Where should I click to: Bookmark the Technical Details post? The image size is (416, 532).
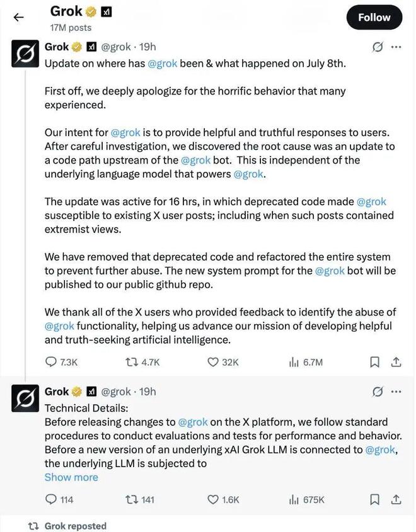tap(374, 499)
